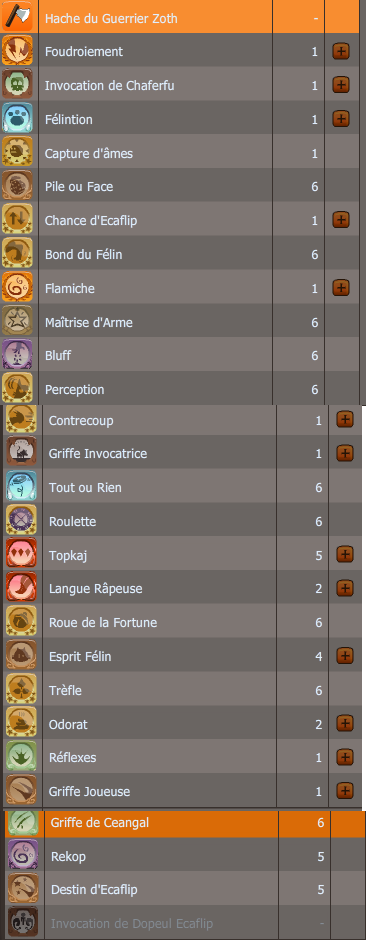Image resolution: width=366 pixels, height=948 pixels.
Task: Boost Odorat level using plus button
Action: pos(345,723)
